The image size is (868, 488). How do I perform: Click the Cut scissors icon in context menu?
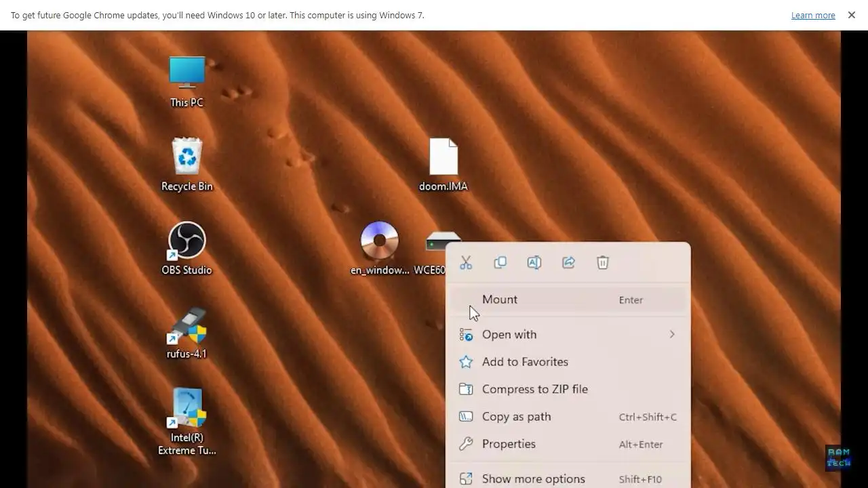click(x=466, y=262)
